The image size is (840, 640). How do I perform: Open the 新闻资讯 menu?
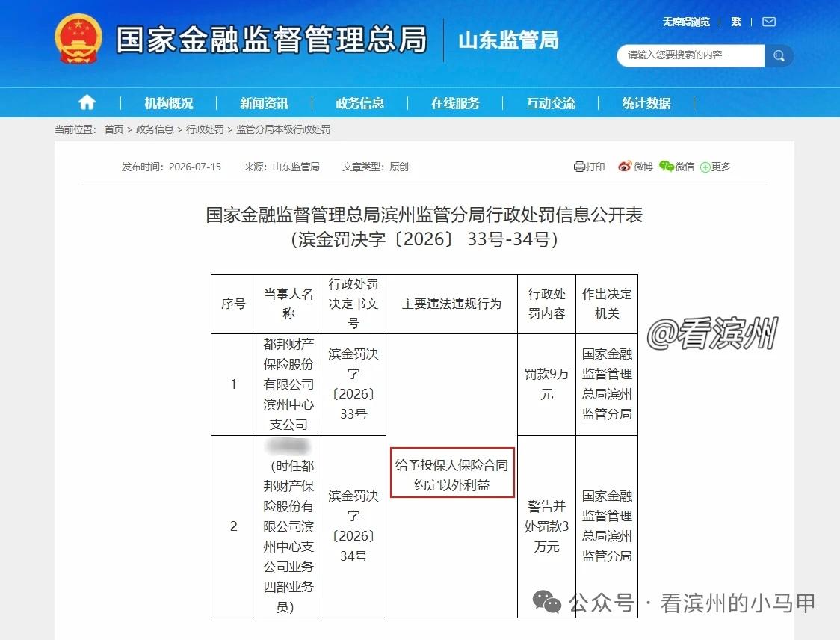click(264, 103)
